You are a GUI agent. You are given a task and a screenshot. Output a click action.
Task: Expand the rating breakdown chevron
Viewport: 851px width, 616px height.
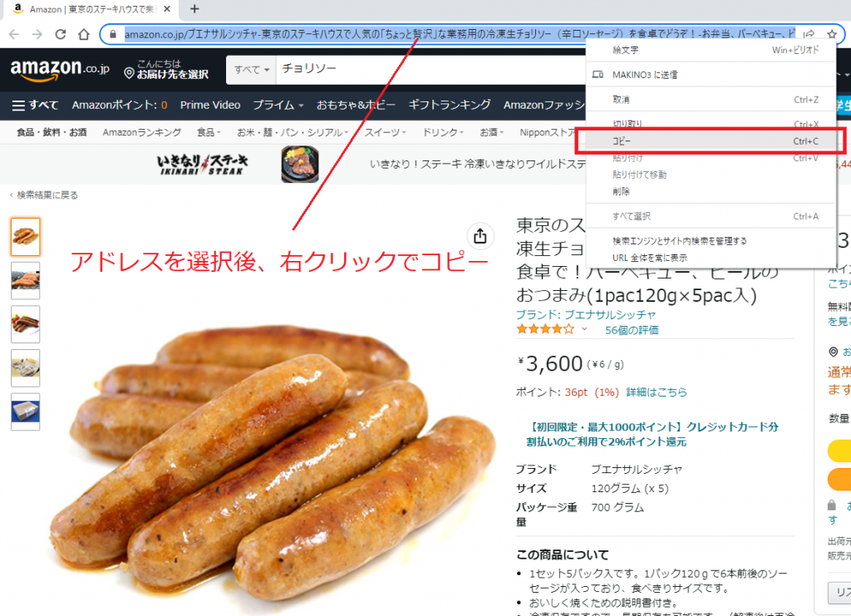coord(584,329)
